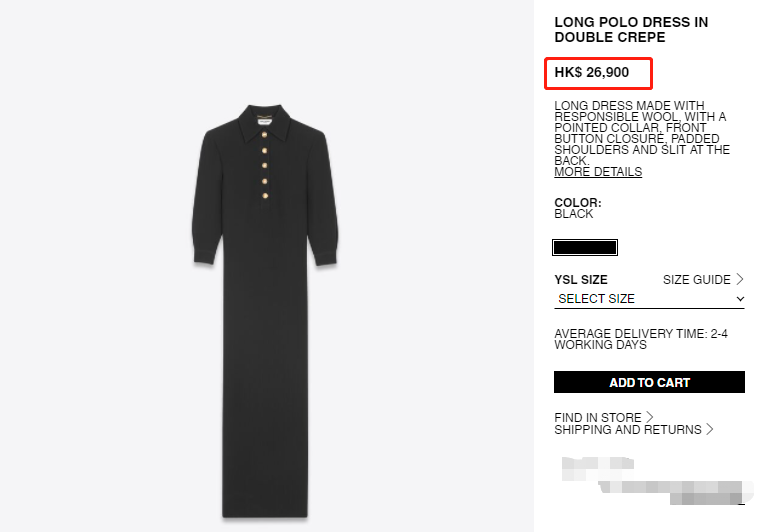Open the MORE DETAILS link
Viewport: 767px width, 532px height.
coord(598,172)
